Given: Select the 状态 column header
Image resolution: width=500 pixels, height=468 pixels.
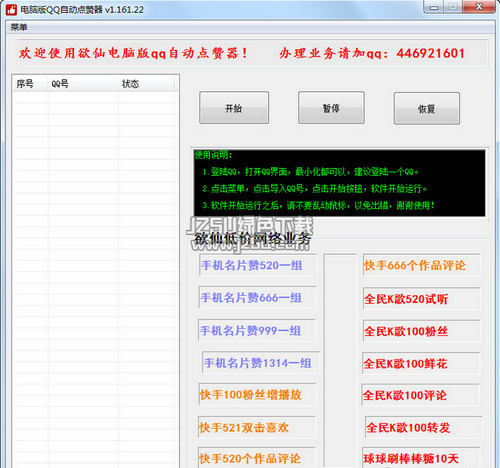Looking at the screenshot, I should (x=146, y=84).
